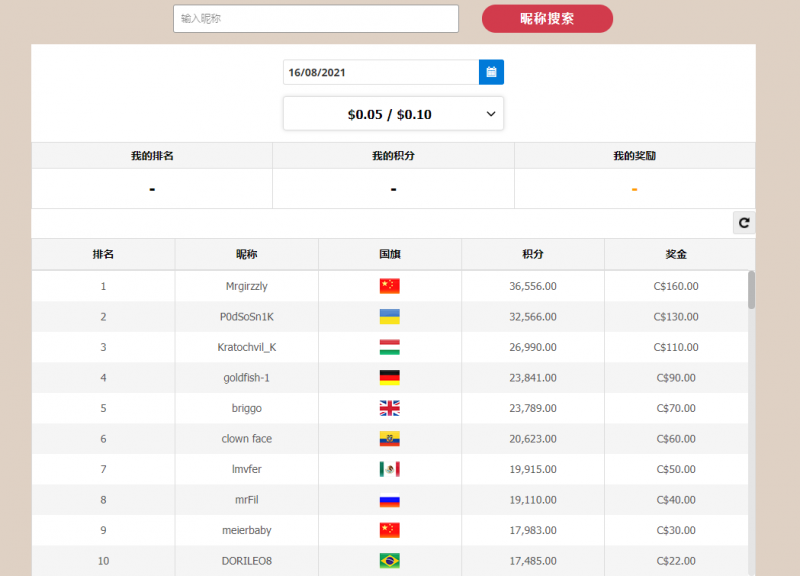Click the 16/08/2021 date field
The height and width of the screenshot is (576, 800).
pos(380,73)
